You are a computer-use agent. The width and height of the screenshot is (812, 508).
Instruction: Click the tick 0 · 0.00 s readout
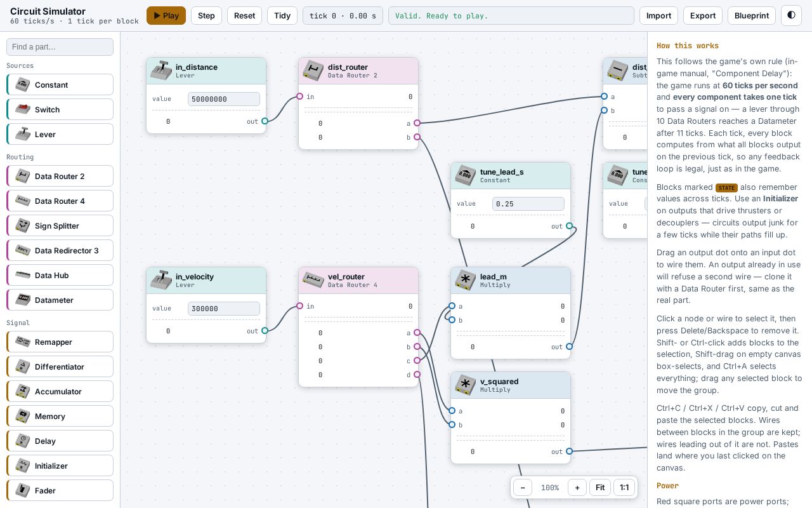pos(343,15)
